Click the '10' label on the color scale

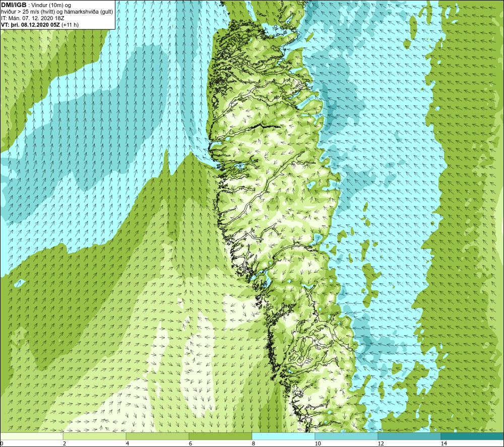pyautogui.click(x=318, y=443)
